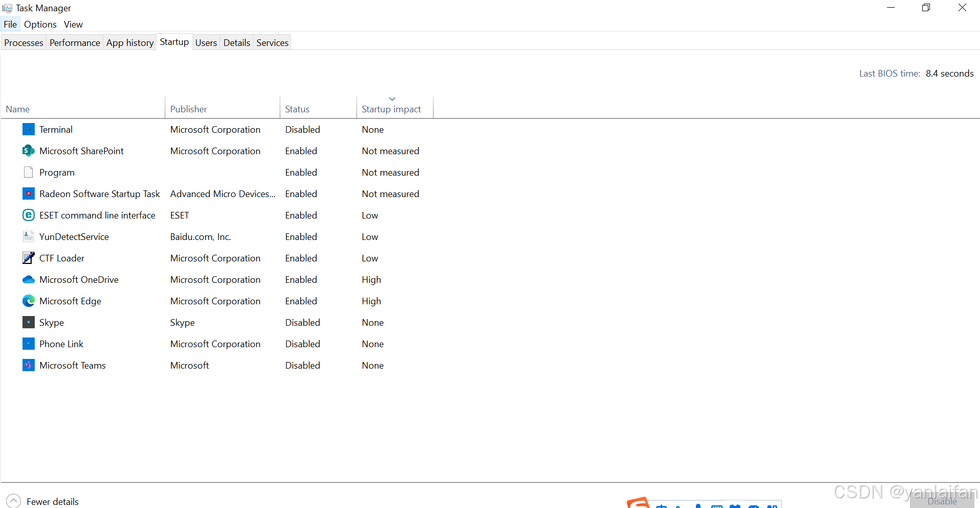Select the Program entry name
This screenshot has height=508, width=980.
click(57, 173)
